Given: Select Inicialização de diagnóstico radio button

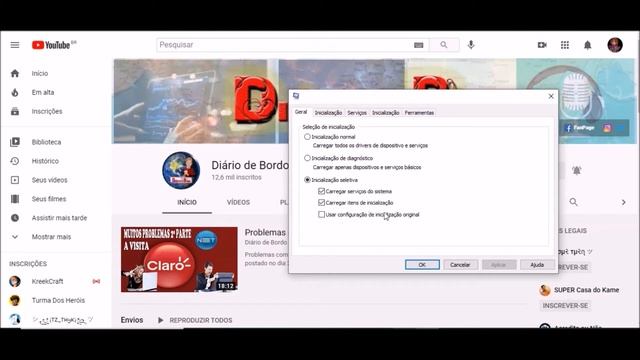Looking at the screenshot, I should [307, 158].
